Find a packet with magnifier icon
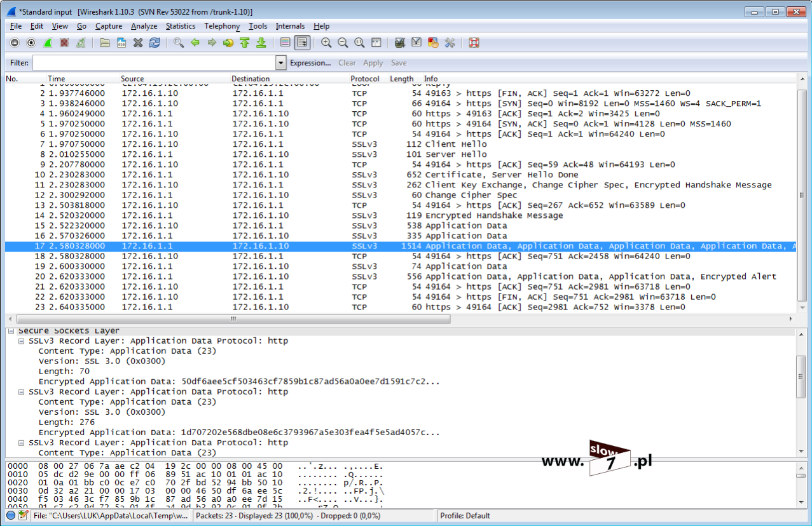This screenshot has height=526, width=812. click(179, 43)
